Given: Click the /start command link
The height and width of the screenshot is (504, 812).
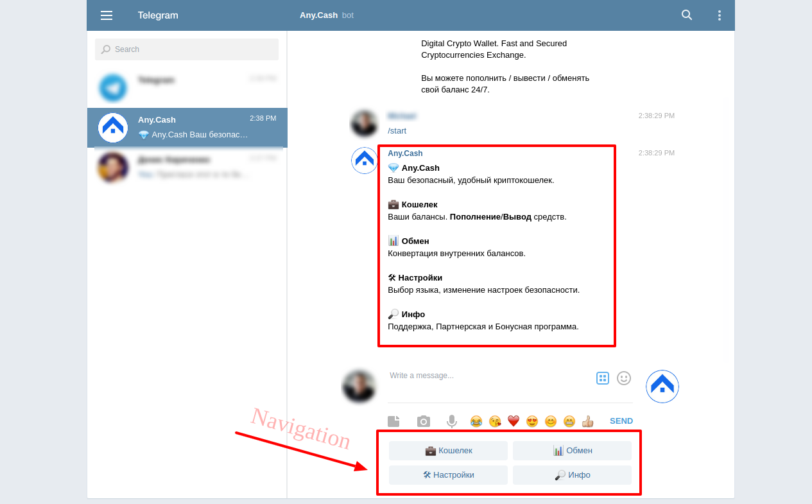Looking at the screenshot, I should click(397, 131).
